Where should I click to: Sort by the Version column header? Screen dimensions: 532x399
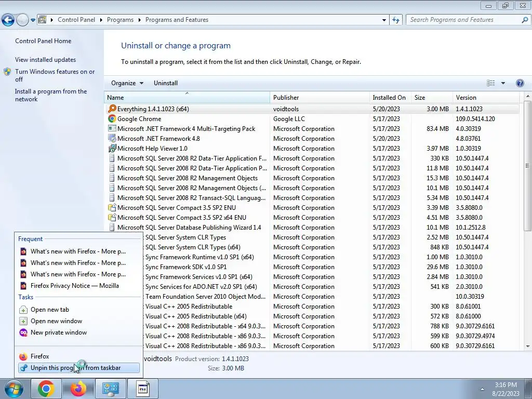[x=486, y=97]
